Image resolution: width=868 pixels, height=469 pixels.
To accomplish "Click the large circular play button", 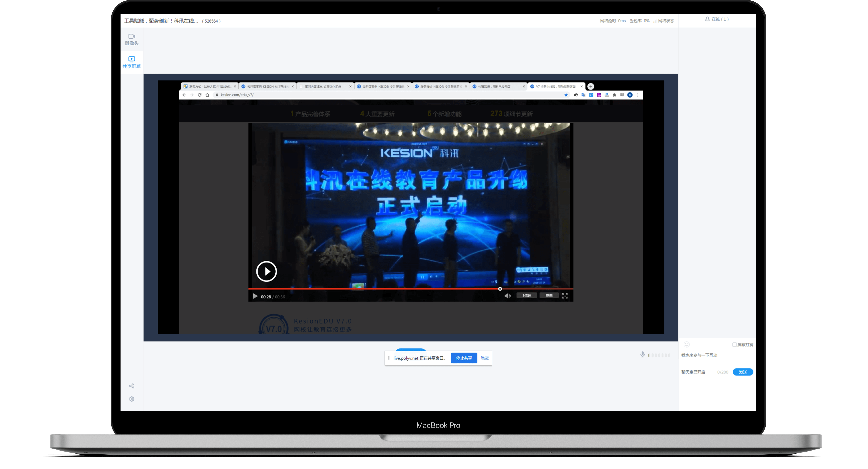I will point(266,271).
